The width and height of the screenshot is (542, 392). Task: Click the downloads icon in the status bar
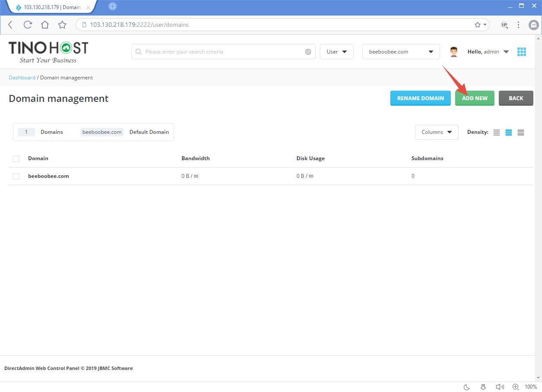483,387
